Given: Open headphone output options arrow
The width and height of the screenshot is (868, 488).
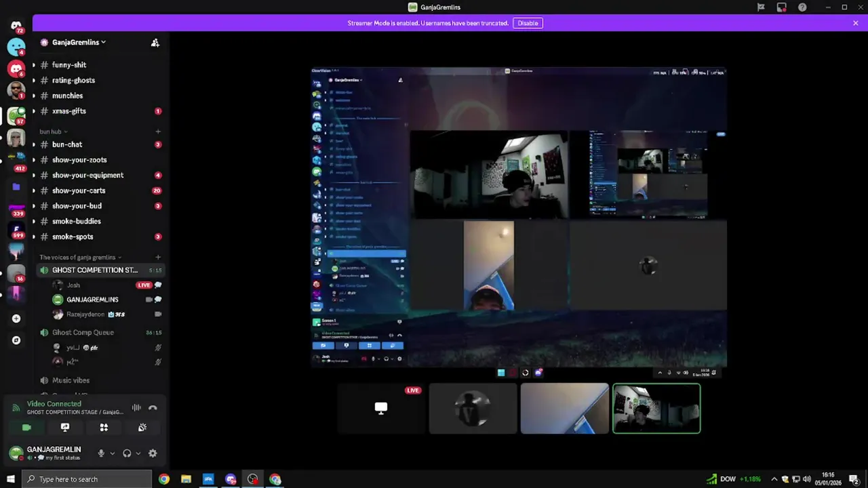Looking at the screenshot, I should tap(138, 453).
